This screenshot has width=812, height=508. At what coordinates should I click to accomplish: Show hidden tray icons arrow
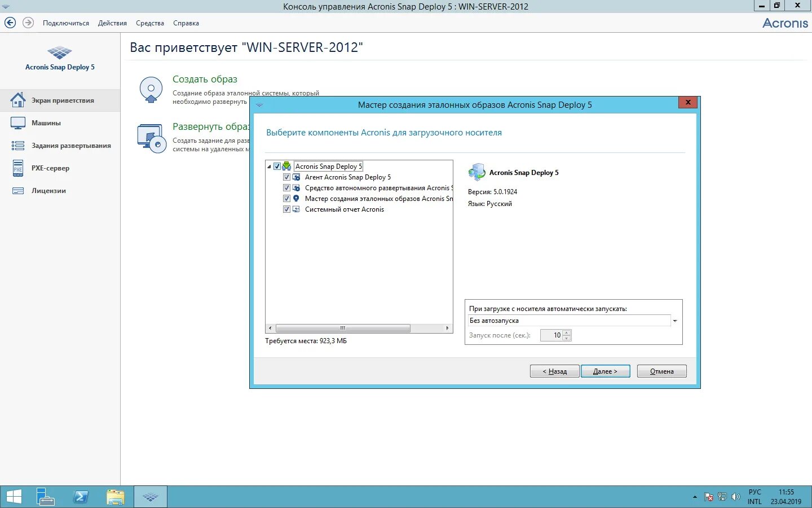click(x=695, y=497)
